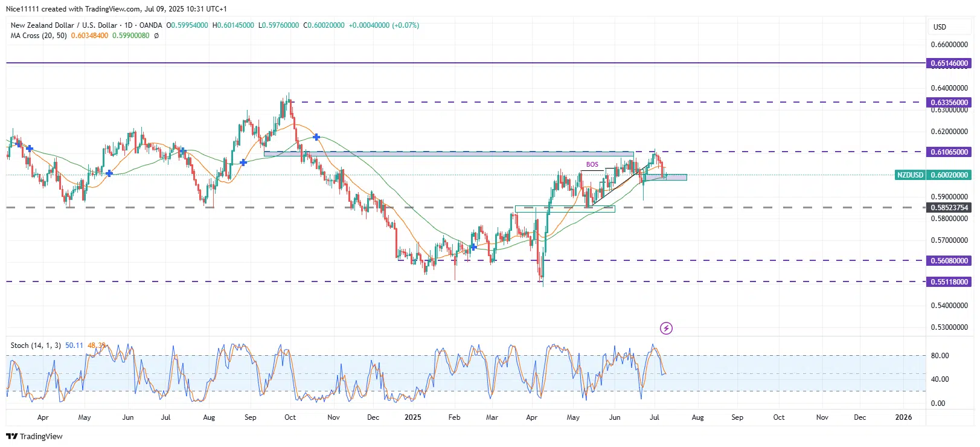Click the blue MA cross marker after the October 2024 peak

(316, 138)
